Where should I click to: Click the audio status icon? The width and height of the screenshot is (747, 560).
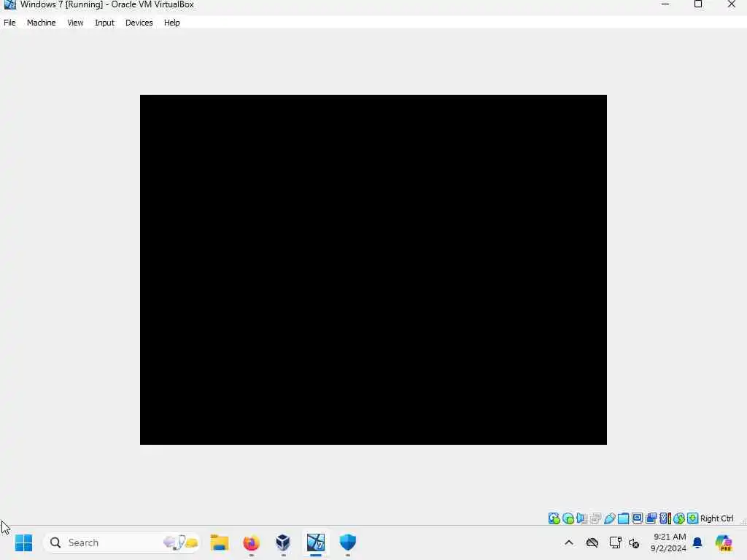point(581,518)
